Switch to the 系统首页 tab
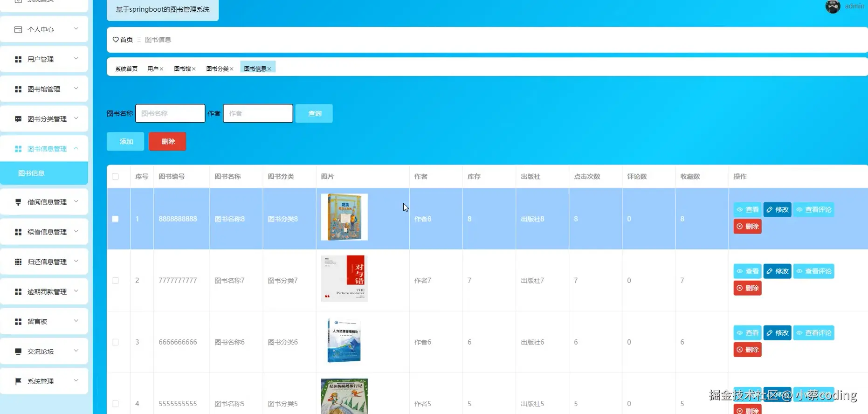The height and width of the screenshot is (414, 868). pyautogui.click(x=126, y=69)
